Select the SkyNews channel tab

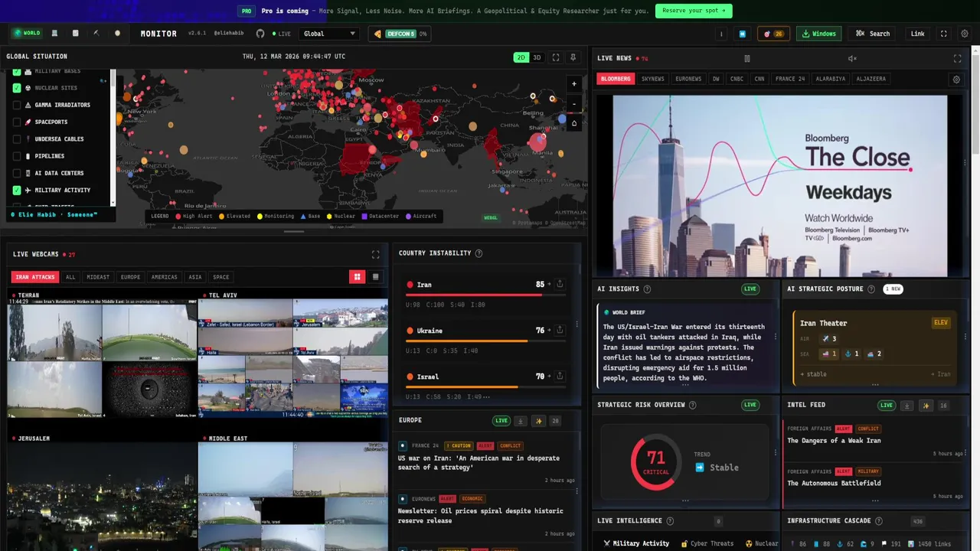[653, 79]
